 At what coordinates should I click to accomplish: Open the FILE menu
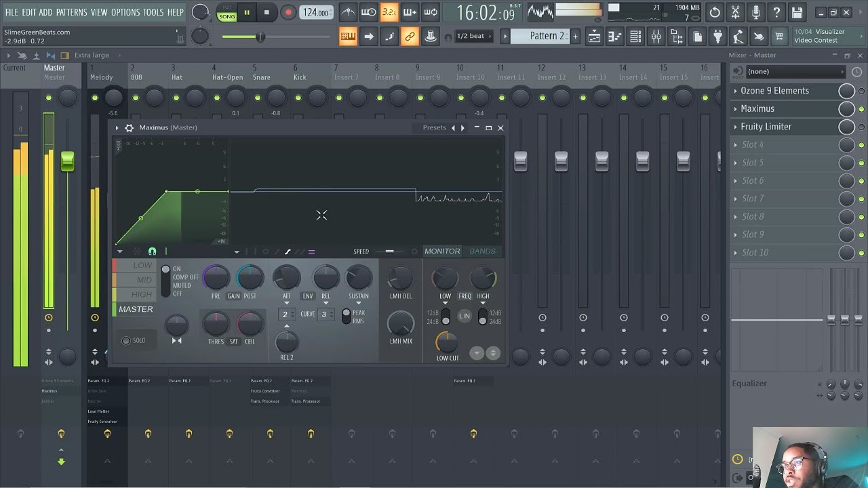click(12, 12)
